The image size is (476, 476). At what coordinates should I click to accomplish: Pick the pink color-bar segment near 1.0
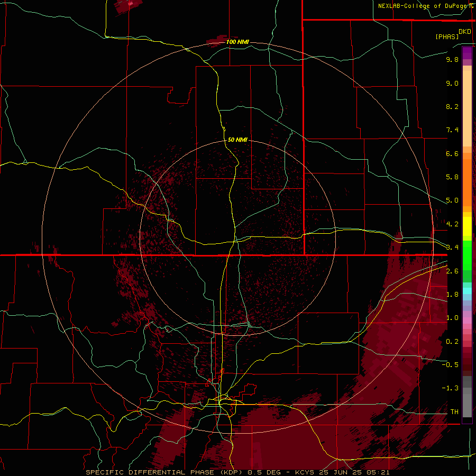[467, 321]
